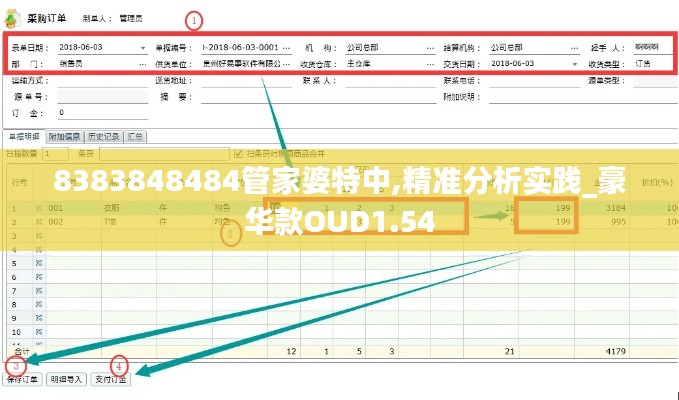Click the 支付订金 button

pos(110,379)
